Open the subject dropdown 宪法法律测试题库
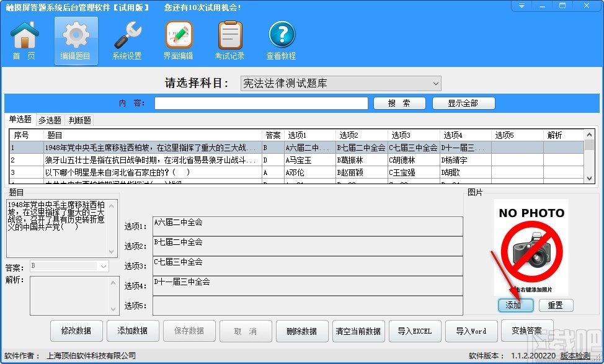Viewport: 604px width, 364px height. 434,83
